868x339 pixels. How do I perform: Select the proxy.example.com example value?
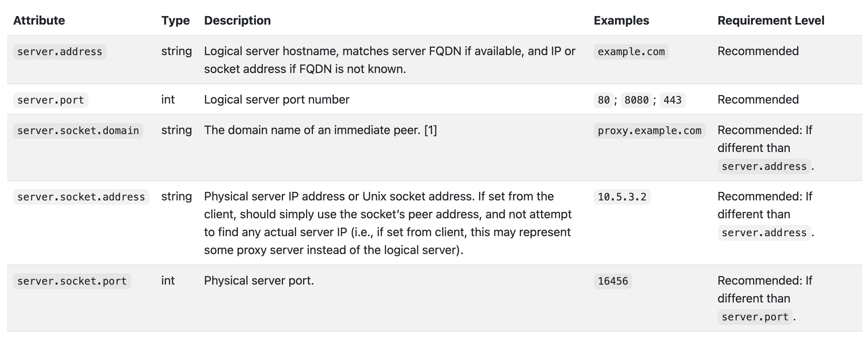click(x=650, y=131)
